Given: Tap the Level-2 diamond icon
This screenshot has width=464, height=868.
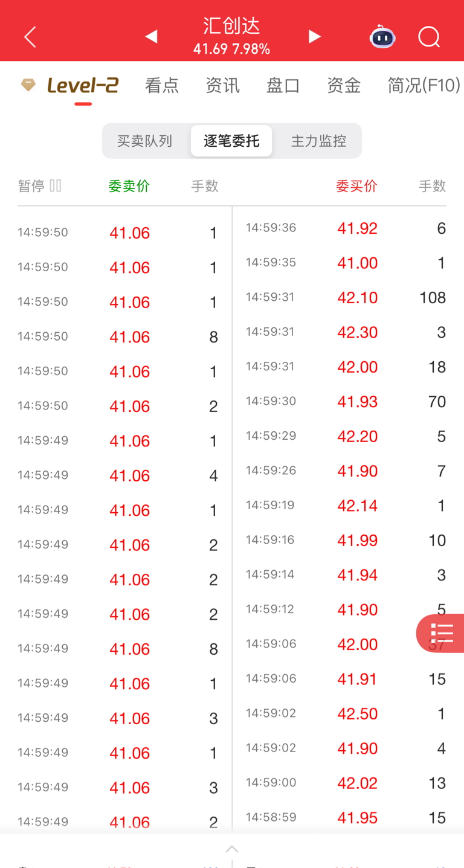Looking at the screenshot, I should tap(28, 85).
